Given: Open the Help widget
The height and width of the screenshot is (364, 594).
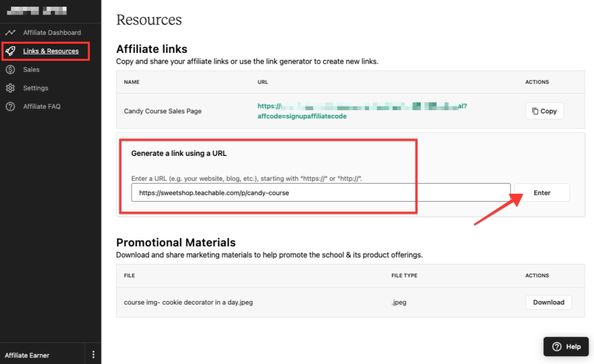Looking at the screenshot, I should pyautogui.click(x=566, y=347).
